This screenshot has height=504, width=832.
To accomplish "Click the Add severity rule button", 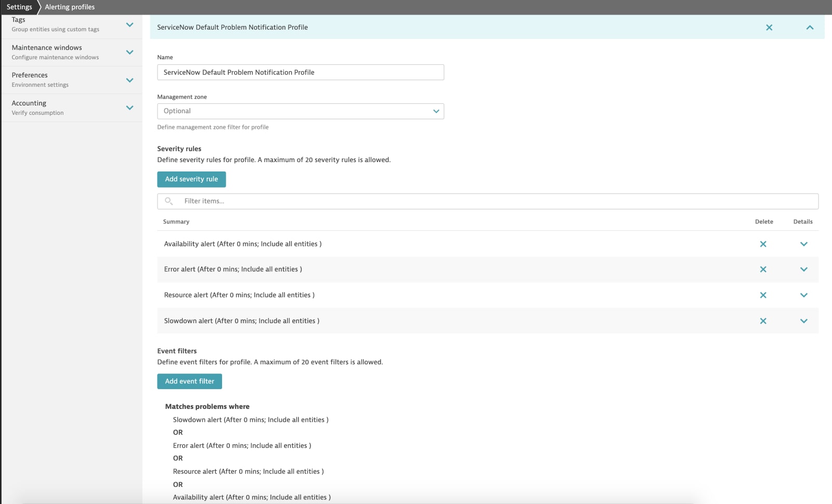I will [191, 179].
